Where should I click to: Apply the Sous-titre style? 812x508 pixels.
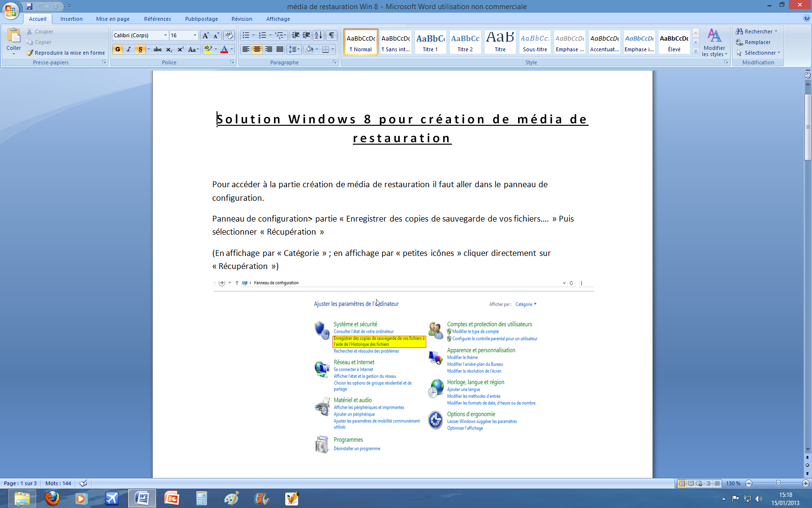coord(535,42)
